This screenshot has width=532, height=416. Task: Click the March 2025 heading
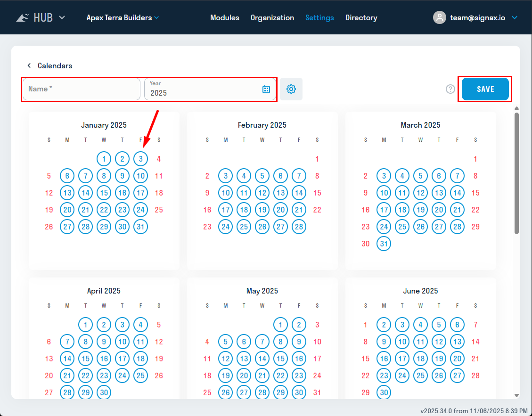(x=420, y=125)
